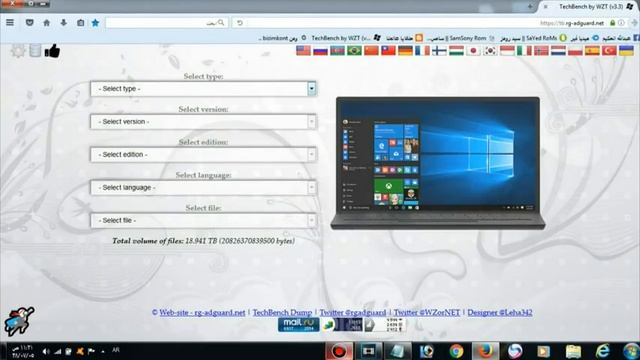Pick the South Korean flag
The height and width of the screenshot is (360, 640).
pyautogui.click(x=490, y=51)
